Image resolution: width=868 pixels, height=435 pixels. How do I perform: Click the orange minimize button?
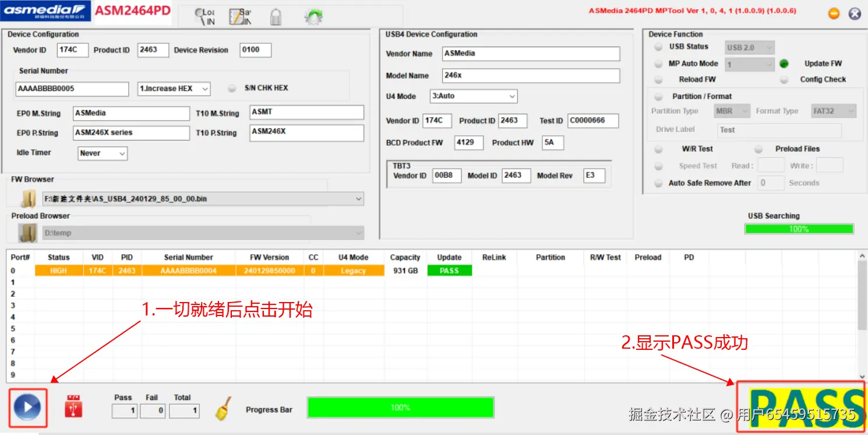(x=834, y=13)
